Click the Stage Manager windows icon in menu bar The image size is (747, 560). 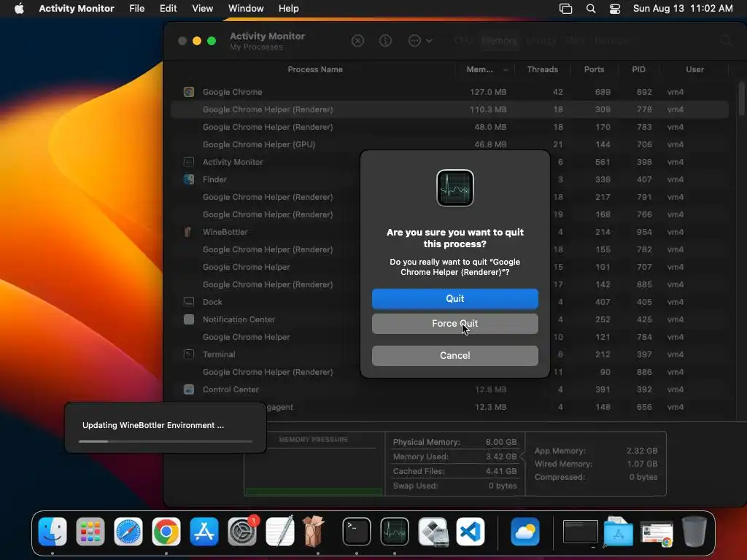pyautogui.click(x=565, y=9)
